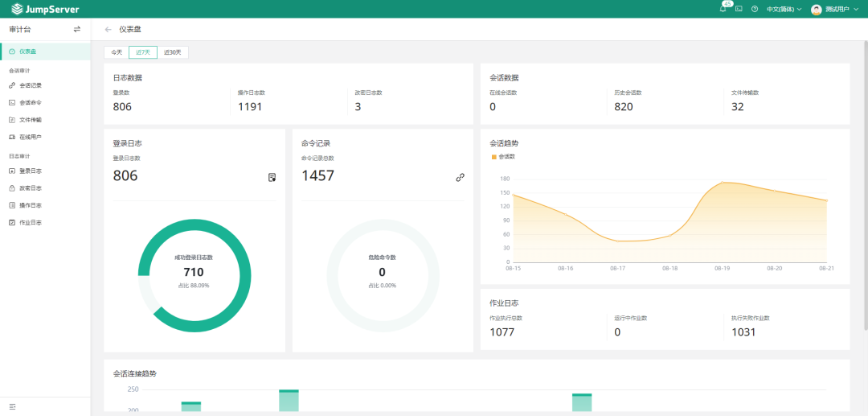Image resolution: width=868 pixels, height=416 pixels.
Task: Click the vertical page scrollbar on the right
Action: pyautogui.click(x=865, y=185)
